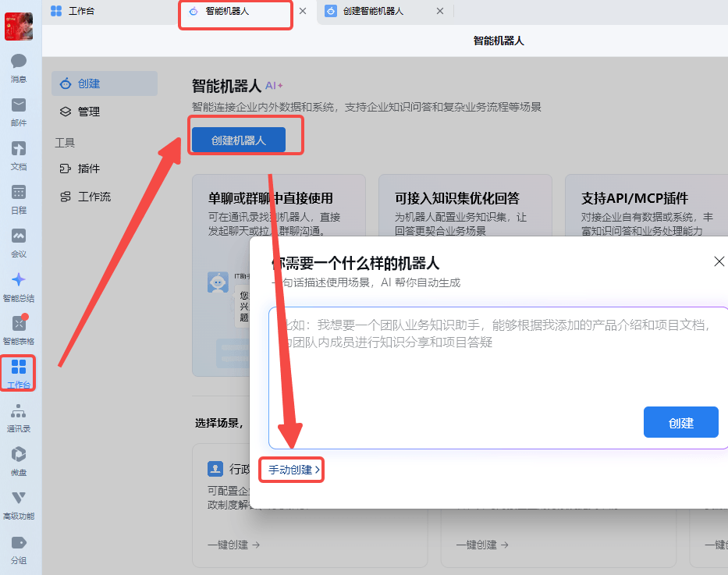Open the 智能表格 smart sheet icon
728x575 pixels.
click(19, 324)
